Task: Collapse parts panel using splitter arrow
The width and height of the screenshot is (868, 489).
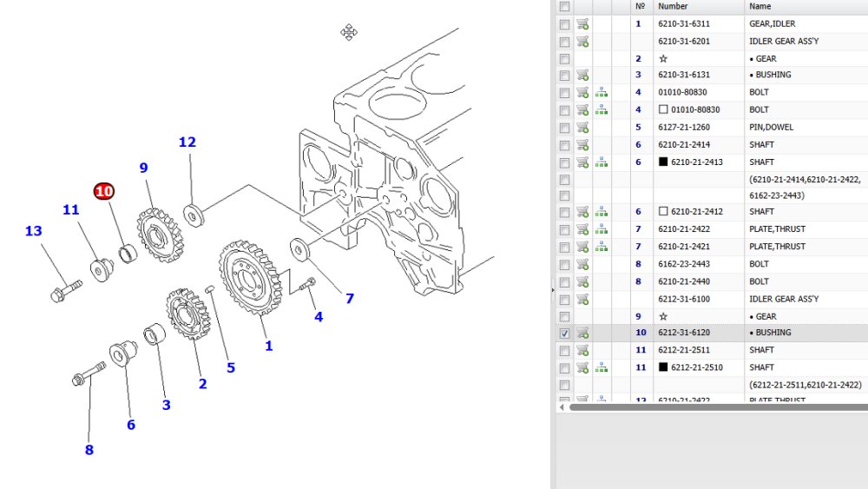Action: click(x=553, y=289)
